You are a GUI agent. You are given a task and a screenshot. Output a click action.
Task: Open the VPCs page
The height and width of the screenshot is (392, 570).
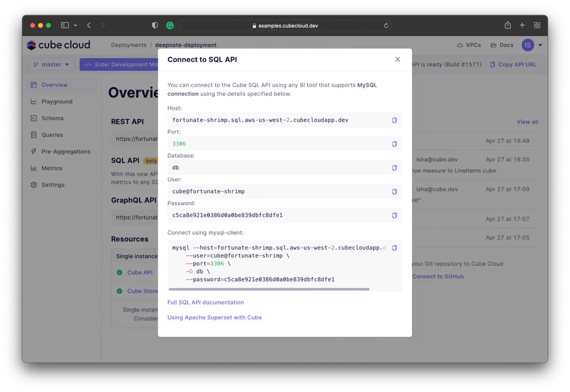click(469, 45)
